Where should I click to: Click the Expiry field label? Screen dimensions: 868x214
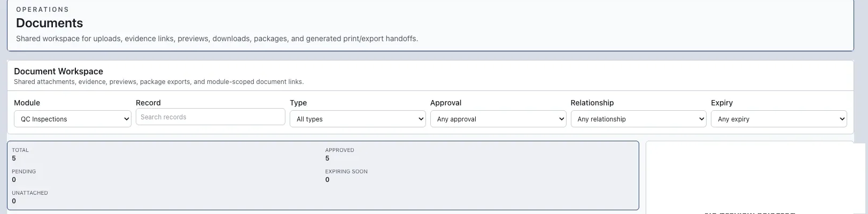[722, 103]
